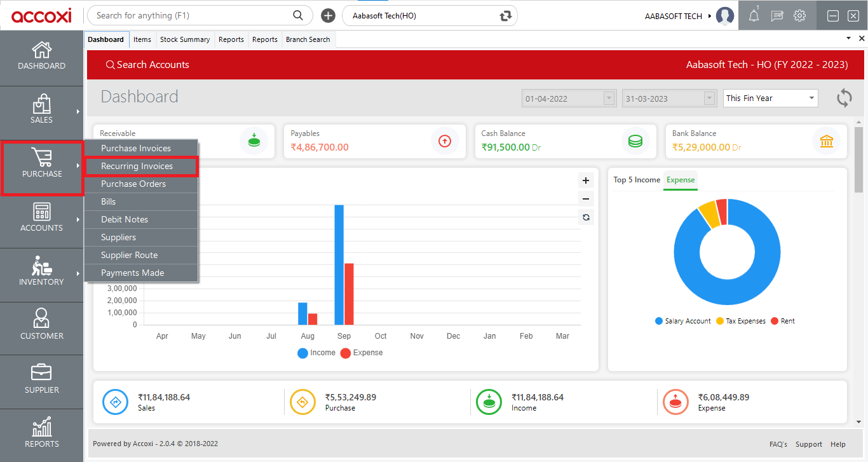Viewport: 868px width, 462px height.
Task: Click the Cash Balance coins icon
Action: [635, 141]
